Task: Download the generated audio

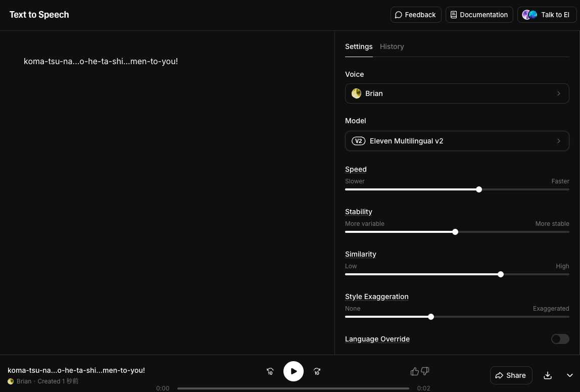Action: [548, 375]
